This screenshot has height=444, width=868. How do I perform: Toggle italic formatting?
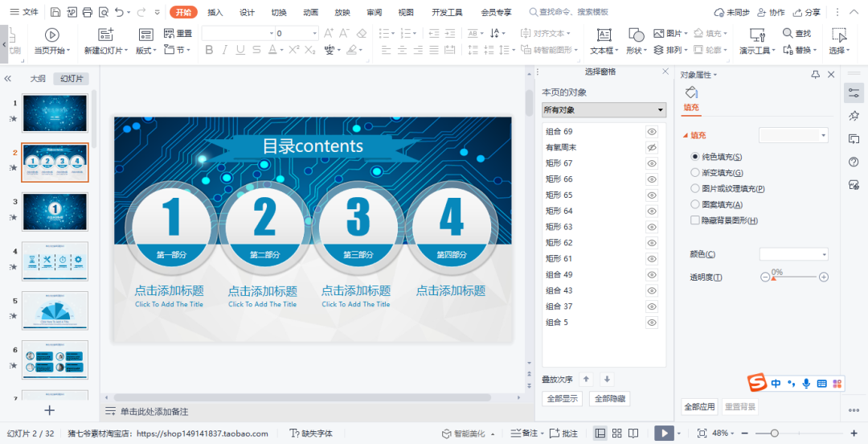tap(225, 50)
